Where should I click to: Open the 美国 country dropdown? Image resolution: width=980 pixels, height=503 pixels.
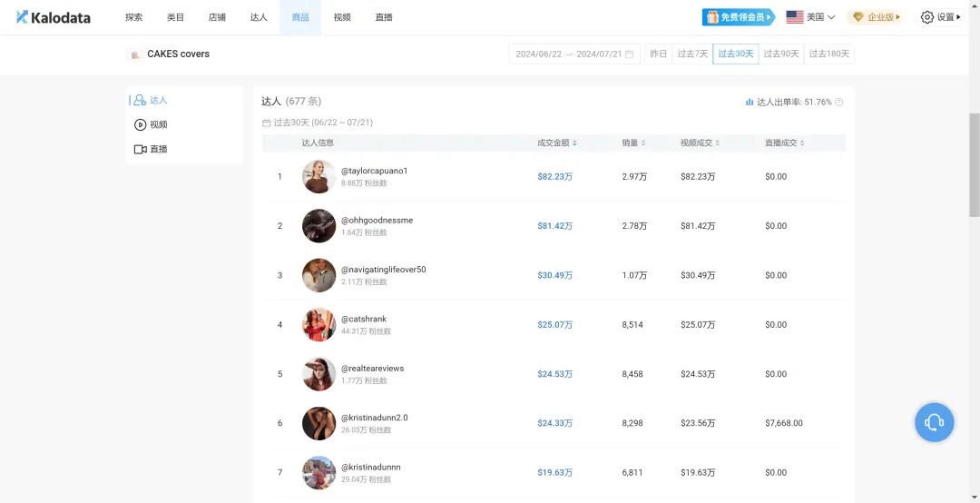point(810,17)
